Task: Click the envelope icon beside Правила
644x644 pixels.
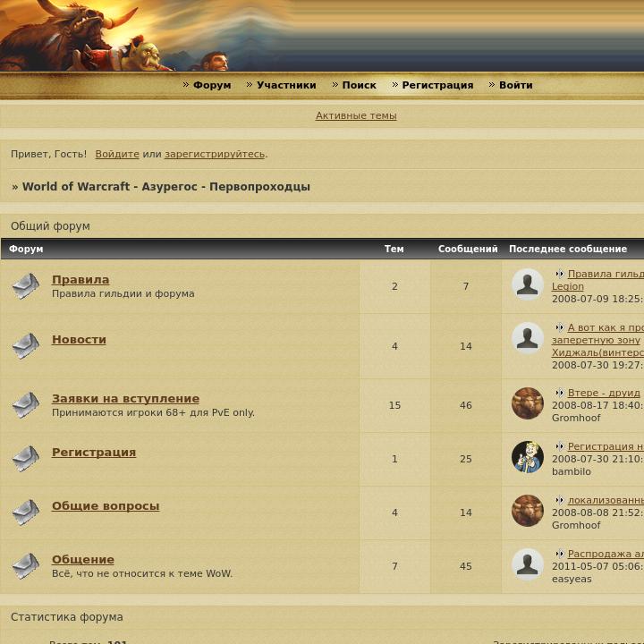Action: pos(25,286)
